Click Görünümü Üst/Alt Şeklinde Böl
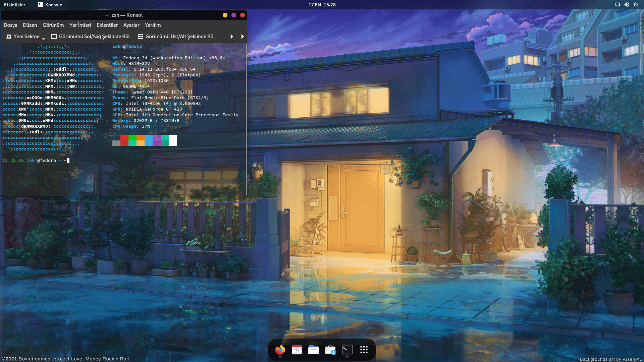 coord(176,37)
